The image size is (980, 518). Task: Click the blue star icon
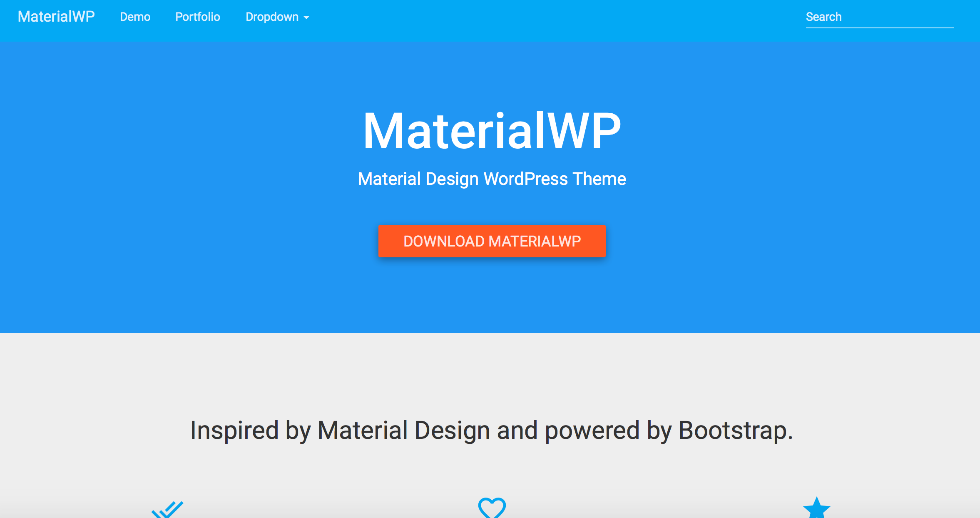coord(816,508)
